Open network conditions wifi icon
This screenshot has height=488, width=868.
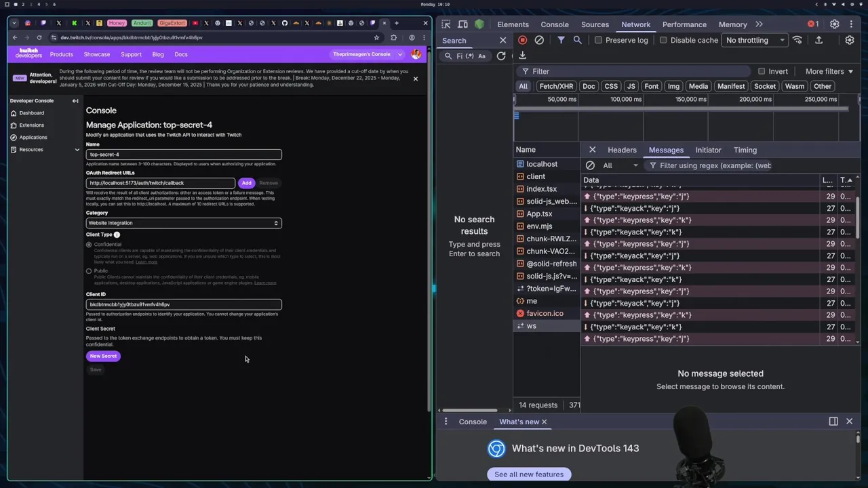(797, 40)
